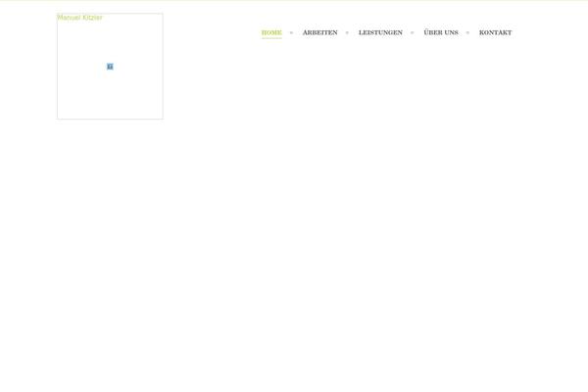Open the LEISTUNGEN menu item
Screen dimensions: 588x392
[x=380, y=32]
